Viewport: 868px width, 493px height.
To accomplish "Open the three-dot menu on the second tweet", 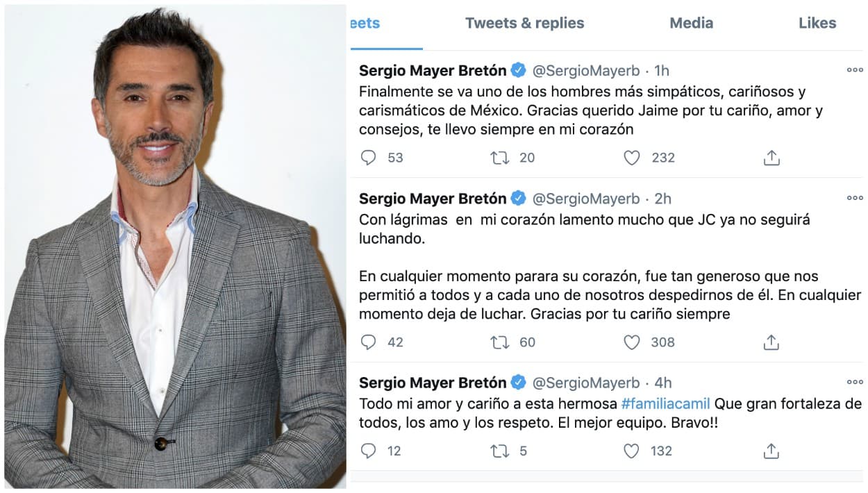I will (853, 198).
